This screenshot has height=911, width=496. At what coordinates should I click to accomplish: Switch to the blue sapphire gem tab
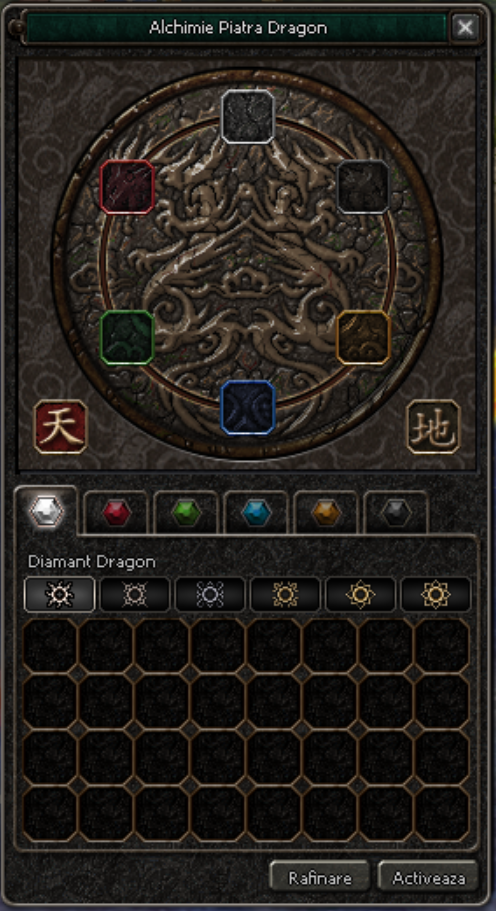pos(256,512)
